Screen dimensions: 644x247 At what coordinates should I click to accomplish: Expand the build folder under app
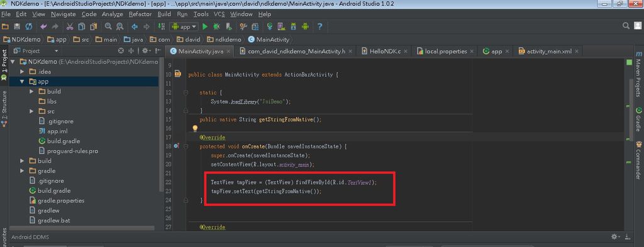31,92
